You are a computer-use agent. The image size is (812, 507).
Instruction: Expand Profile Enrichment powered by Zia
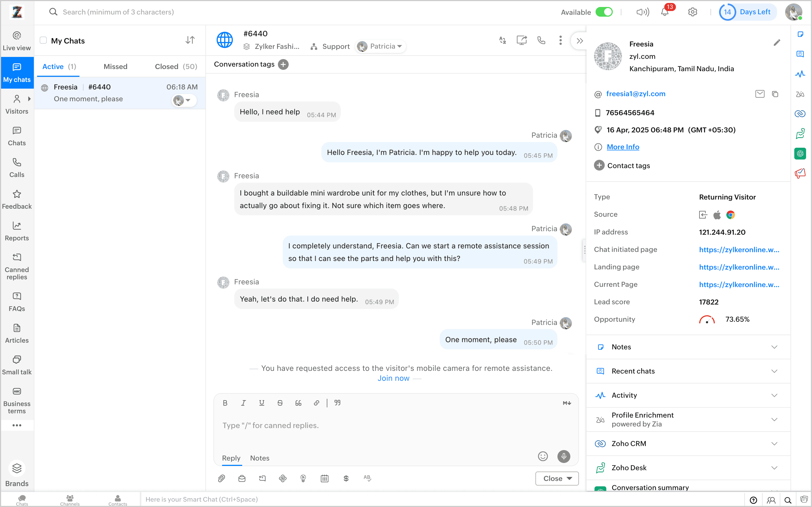688,419
